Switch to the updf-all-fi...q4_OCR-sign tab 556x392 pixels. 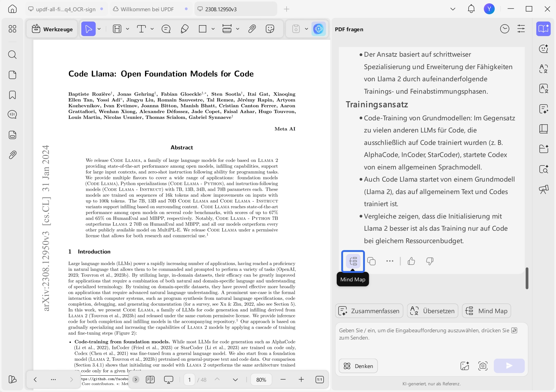click(66, 9)
